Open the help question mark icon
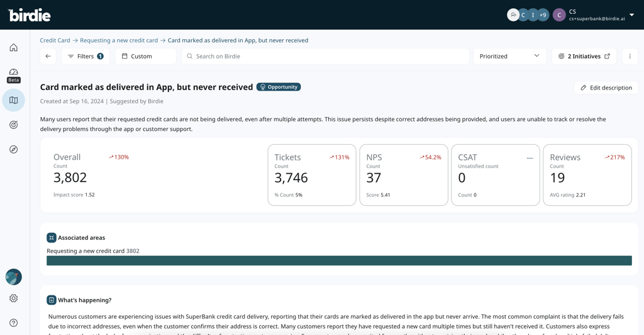Viewport: 644px width, 335px height. [x=13, y=323]
